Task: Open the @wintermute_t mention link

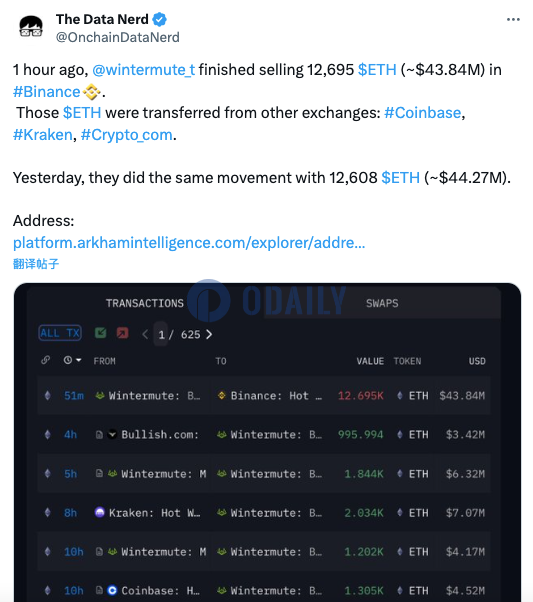Action: [x=144, y=70]
